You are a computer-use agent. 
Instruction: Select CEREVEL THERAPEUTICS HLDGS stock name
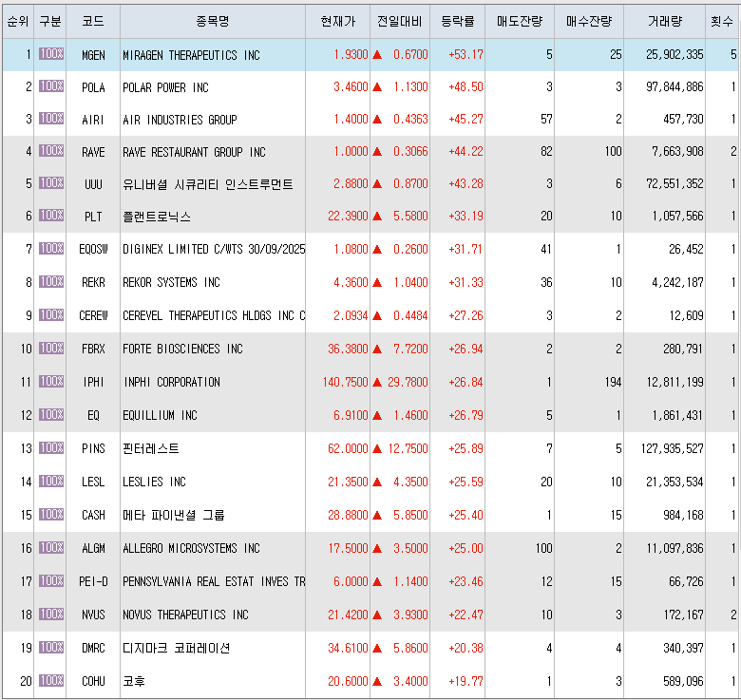pos(214,315)
